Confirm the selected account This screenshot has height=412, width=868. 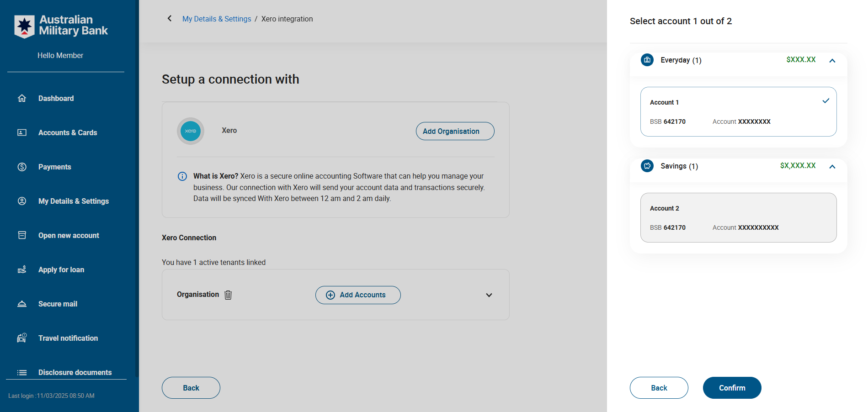coord(732,388)
